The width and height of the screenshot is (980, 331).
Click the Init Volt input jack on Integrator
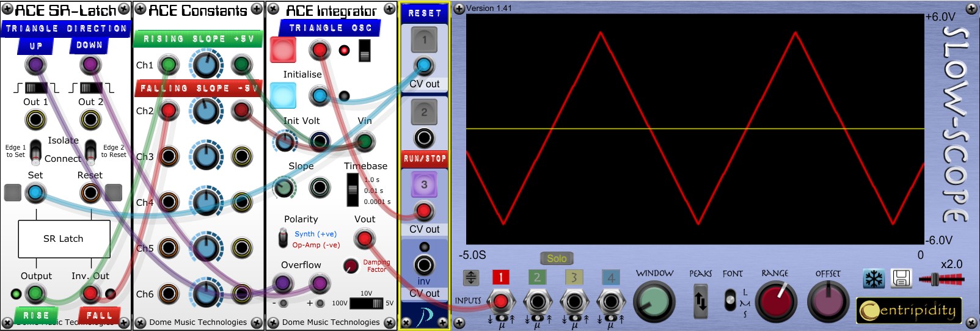coord(320,142)
